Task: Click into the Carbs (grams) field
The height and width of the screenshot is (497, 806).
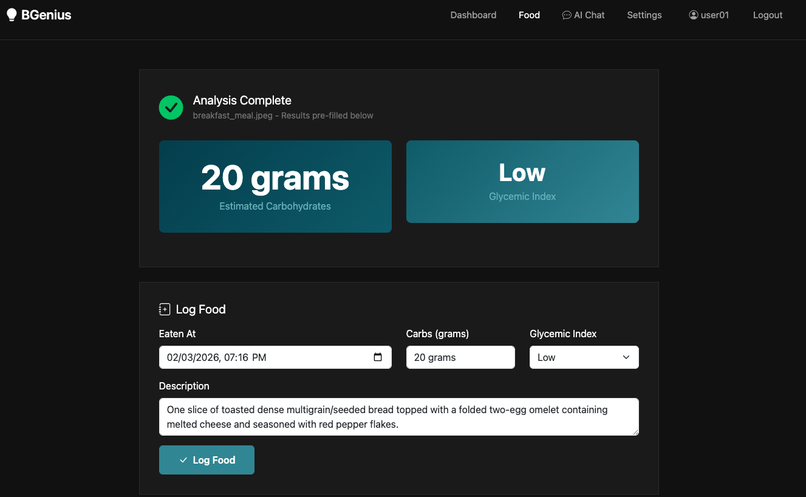Action: click(x=460, y=357)
